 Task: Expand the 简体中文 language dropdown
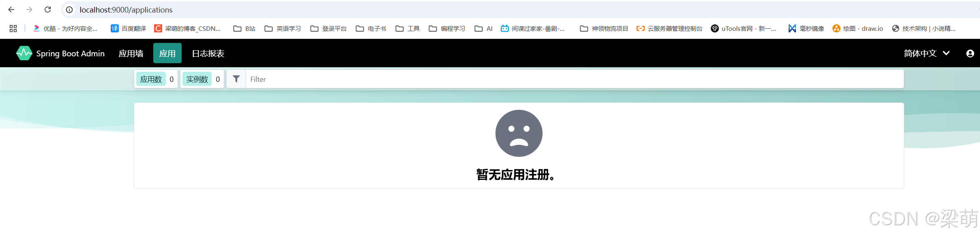(x=927, y=53)
